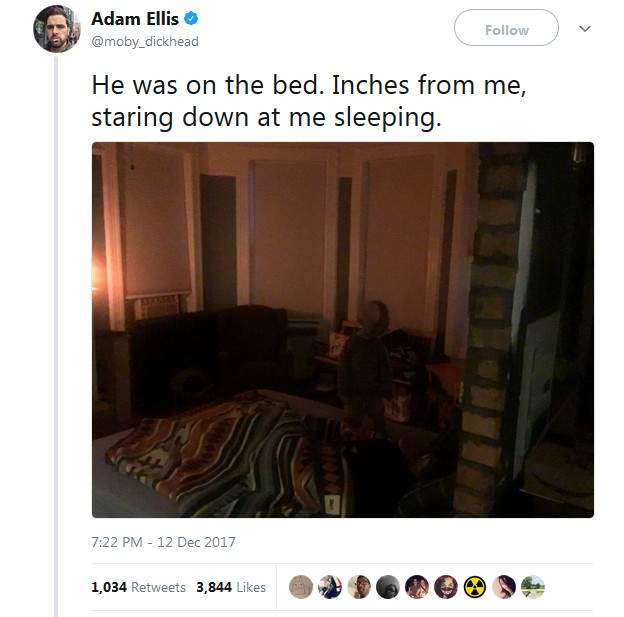Click the liker avatar left of radiation symbol
This screenshot has height=617, width=624.
(x=446, y=587)
